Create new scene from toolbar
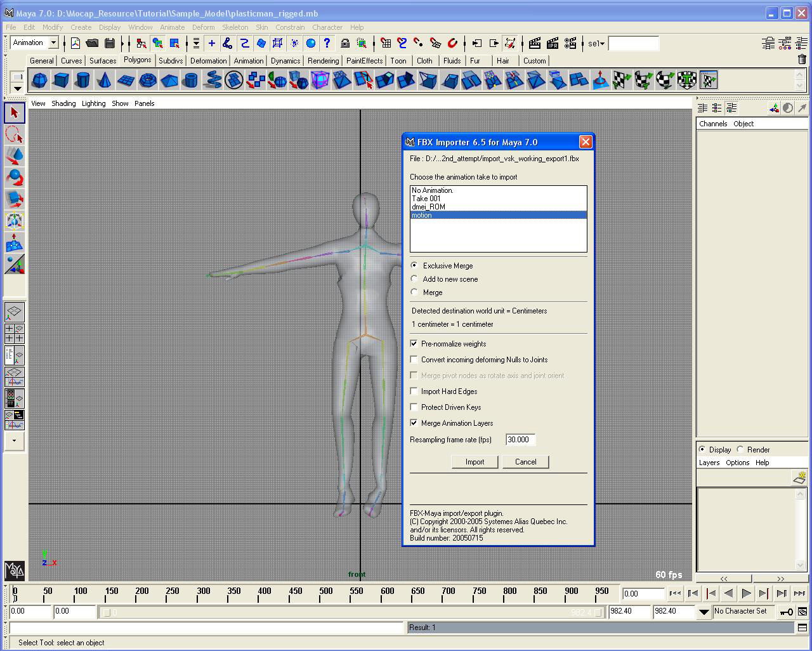 tap(75, 43)
